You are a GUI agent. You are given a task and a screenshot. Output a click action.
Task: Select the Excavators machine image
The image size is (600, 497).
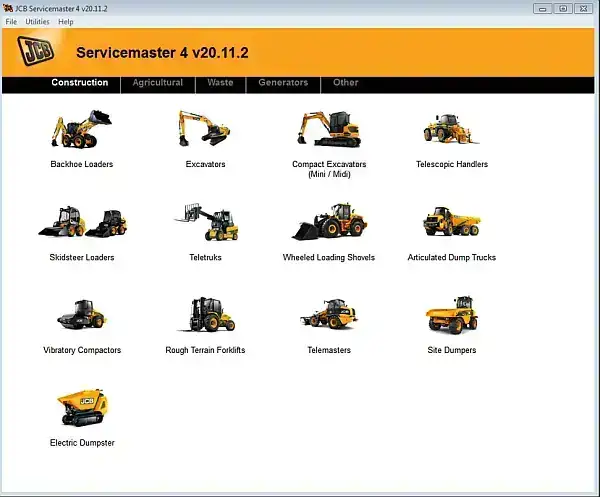[204, 129]
